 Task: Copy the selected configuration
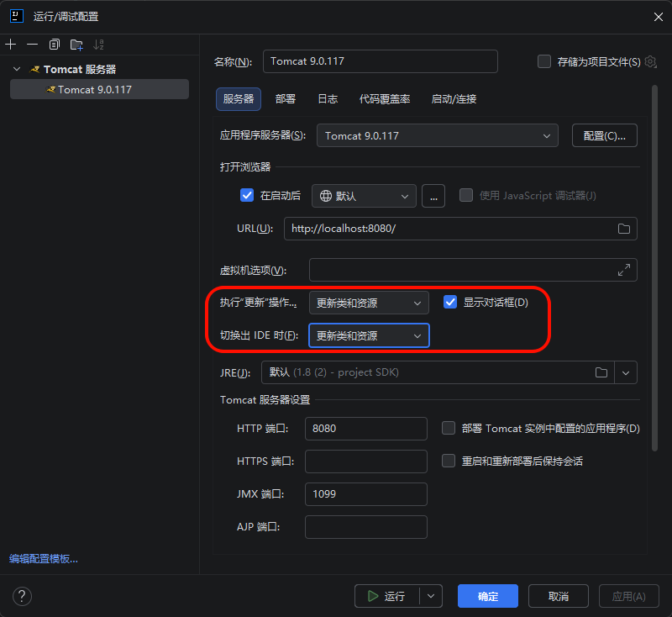click(x=54, y=45)
